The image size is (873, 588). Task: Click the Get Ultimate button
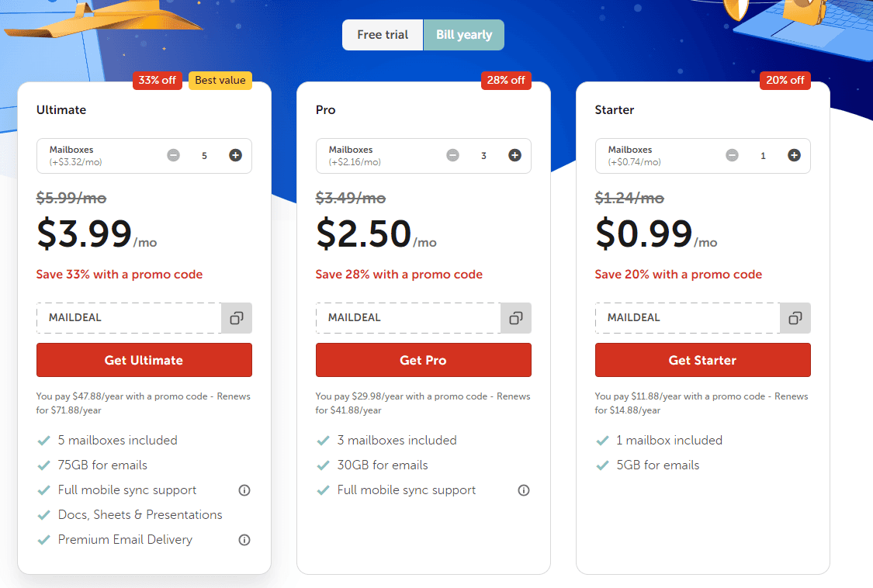[144, 359]
